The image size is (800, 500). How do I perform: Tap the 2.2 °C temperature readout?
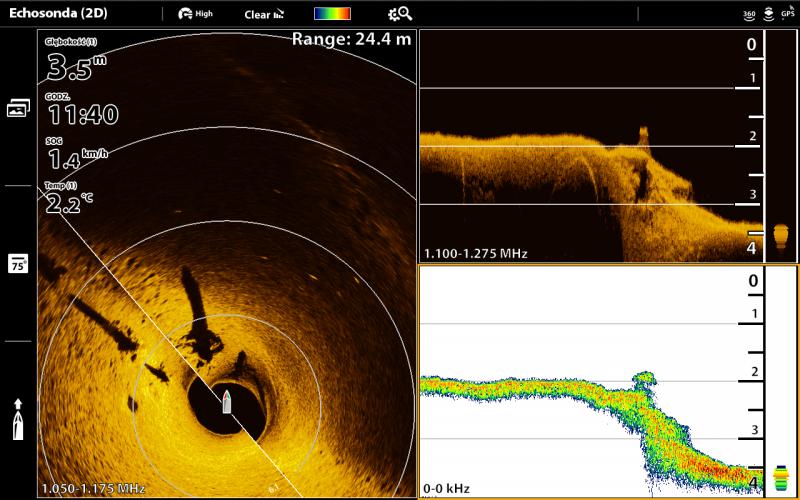(70, 203)
